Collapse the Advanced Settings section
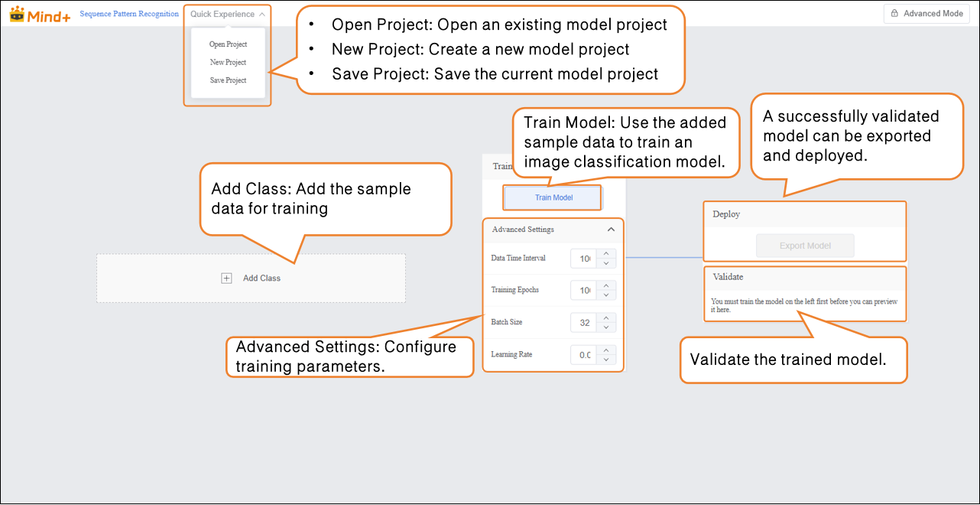Screen dimensions: 980x505 (611, 230)
